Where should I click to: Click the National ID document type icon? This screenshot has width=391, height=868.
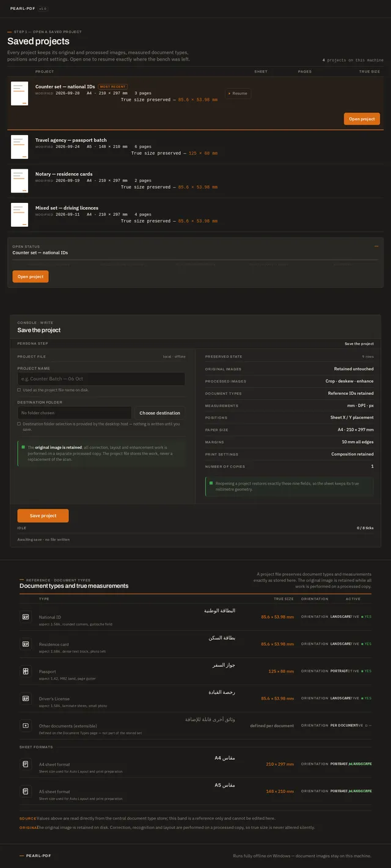[x=26, y=617]
